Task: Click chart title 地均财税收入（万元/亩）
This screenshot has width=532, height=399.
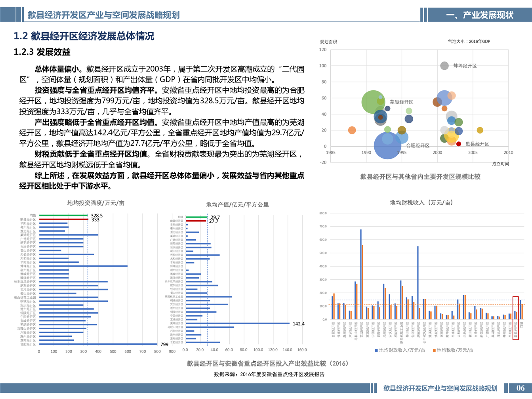Action: pyautogui.click(x=421, y=202)
